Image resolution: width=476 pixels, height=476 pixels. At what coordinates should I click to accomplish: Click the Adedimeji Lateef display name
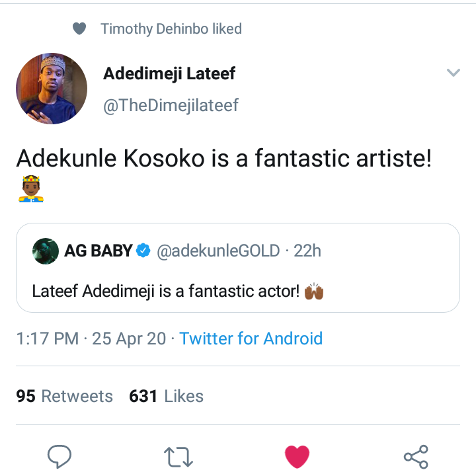coord(169,73)
